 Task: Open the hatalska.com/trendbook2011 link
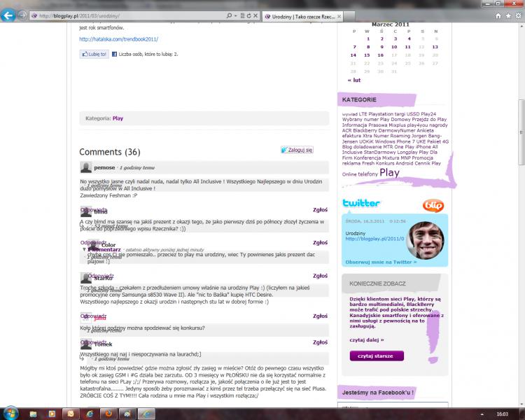(x=118, y=39)
